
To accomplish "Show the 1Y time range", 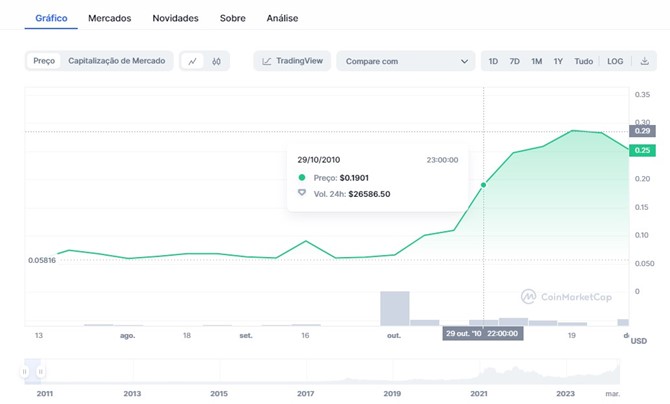I will tap(558, 61).
